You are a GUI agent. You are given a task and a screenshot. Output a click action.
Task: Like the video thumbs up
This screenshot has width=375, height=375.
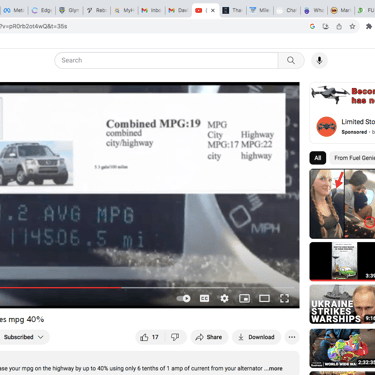coord(149,337)
